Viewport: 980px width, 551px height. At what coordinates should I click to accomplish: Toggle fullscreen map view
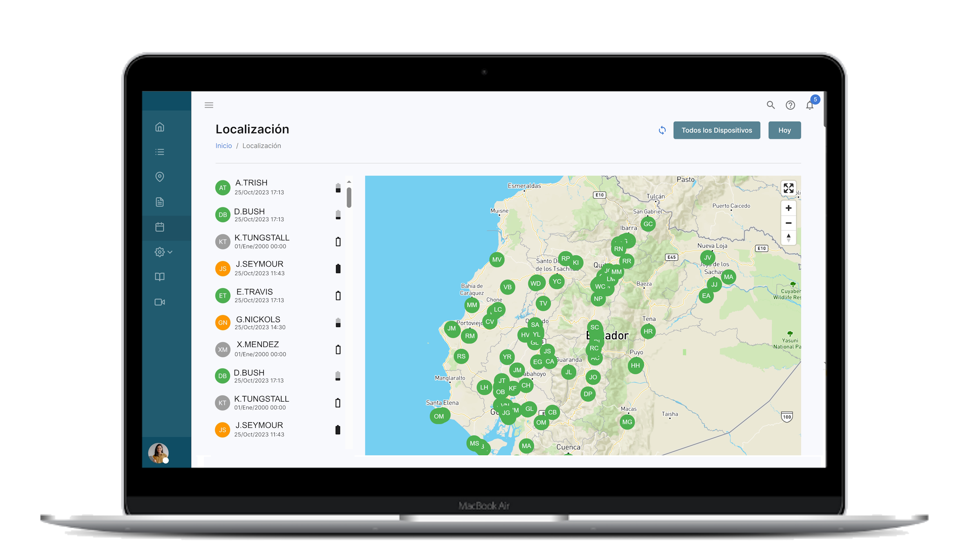tap(788, 188)
